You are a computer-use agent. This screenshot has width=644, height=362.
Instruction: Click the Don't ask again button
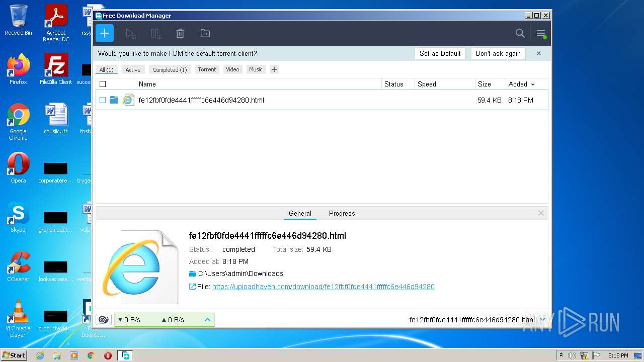[x=498, y=53]
